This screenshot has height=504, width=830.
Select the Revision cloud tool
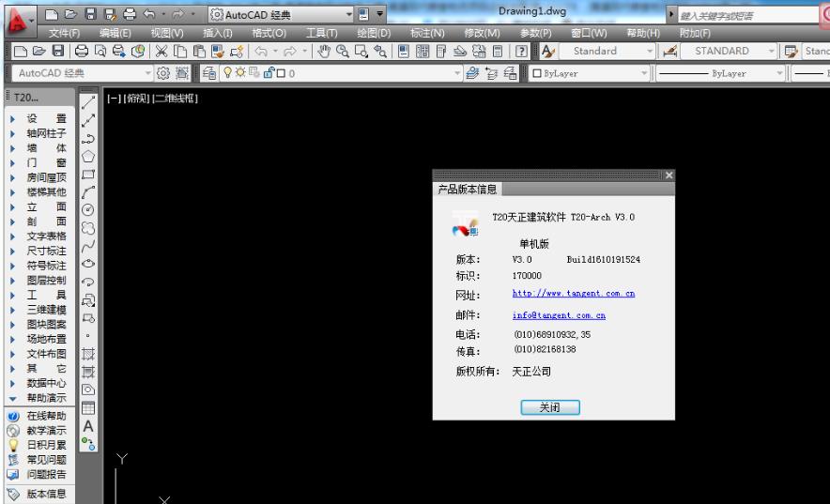tap(88, 228)
